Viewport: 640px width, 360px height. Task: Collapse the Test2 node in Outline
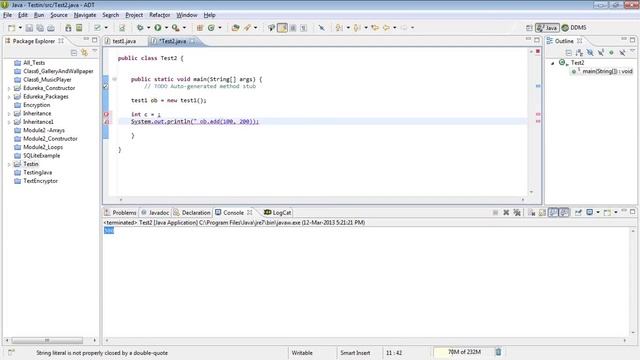(553, 63)
